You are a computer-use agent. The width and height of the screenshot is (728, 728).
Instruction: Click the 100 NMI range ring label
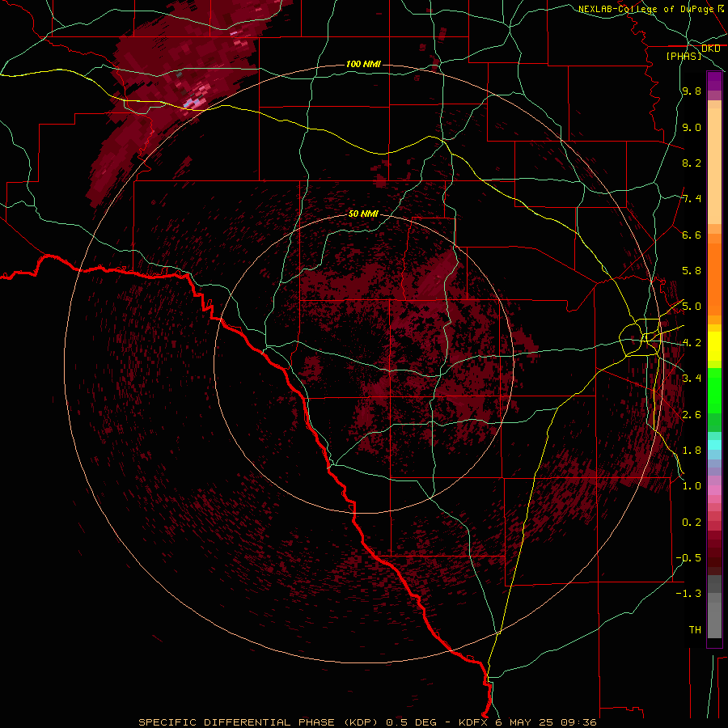[x=363, y=64]
